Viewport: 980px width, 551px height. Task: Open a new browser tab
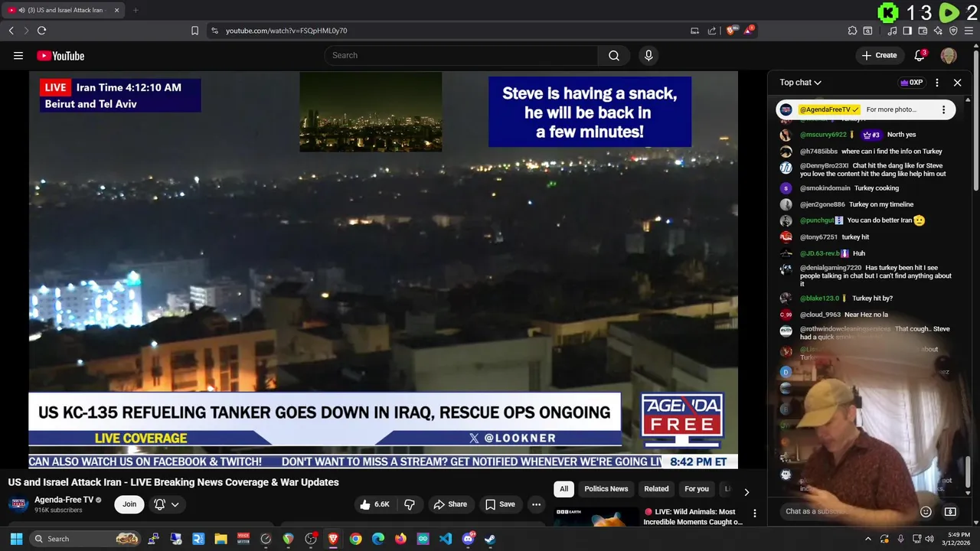click(x=136, y=10)
